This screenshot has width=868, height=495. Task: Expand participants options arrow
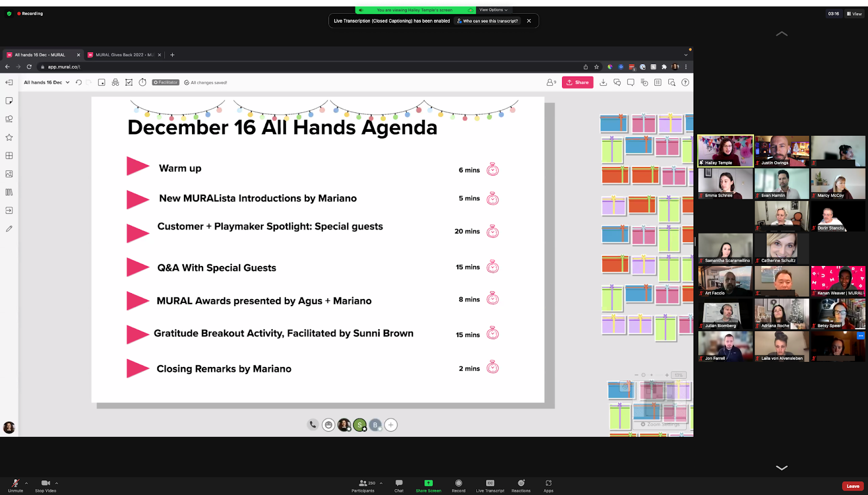coord(381,483)
